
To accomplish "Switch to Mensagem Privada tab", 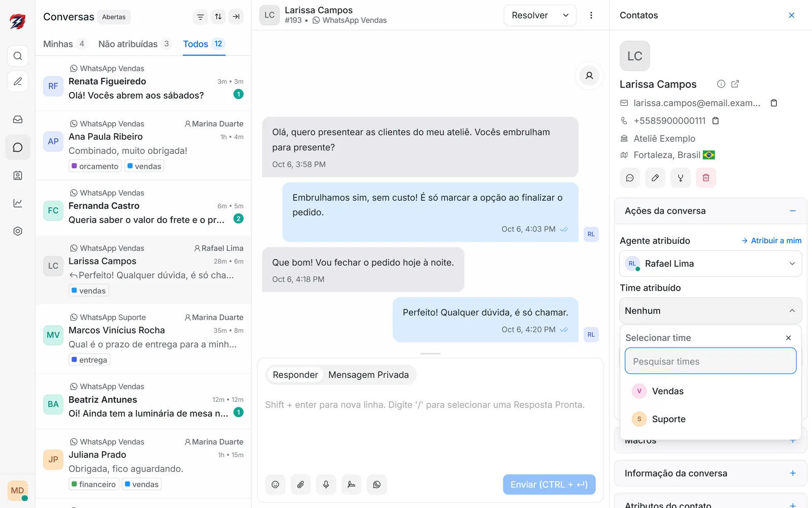I will click(368, 375).
